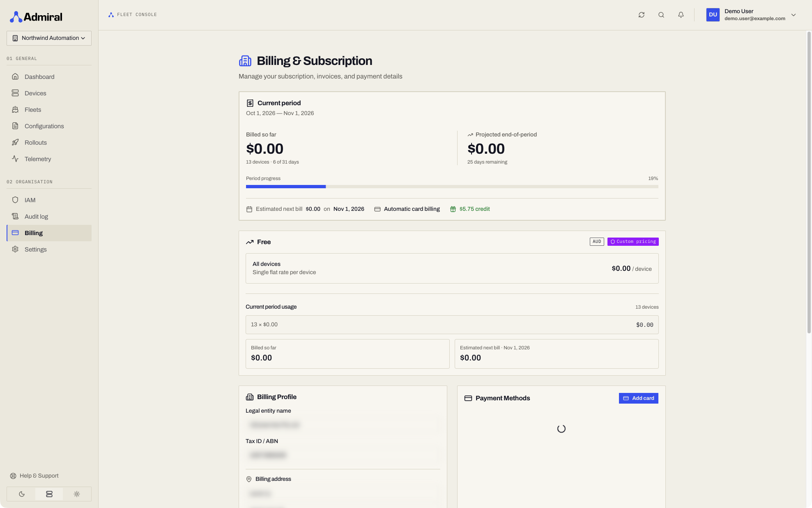
Task: Open the Devices page
Action: click(49, 93)
